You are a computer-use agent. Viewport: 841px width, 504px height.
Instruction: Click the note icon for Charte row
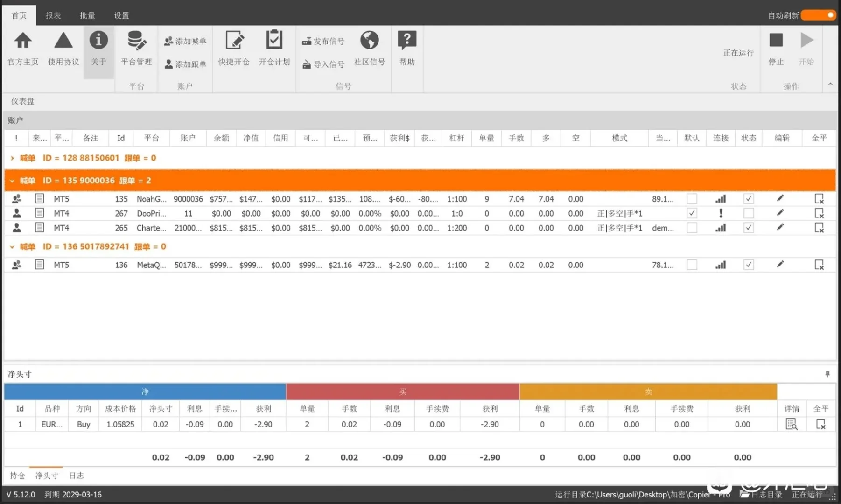click(x=40, y=228)
